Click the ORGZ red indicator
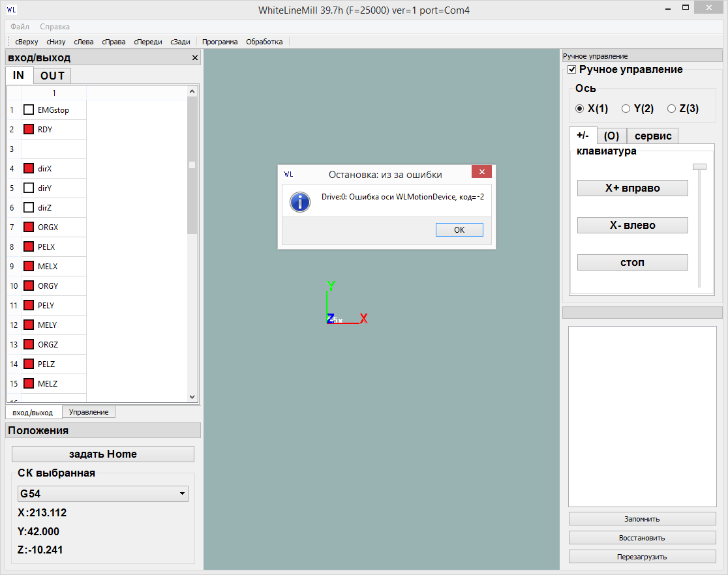This screenshot has height=575, width=728. click(29, 344)
